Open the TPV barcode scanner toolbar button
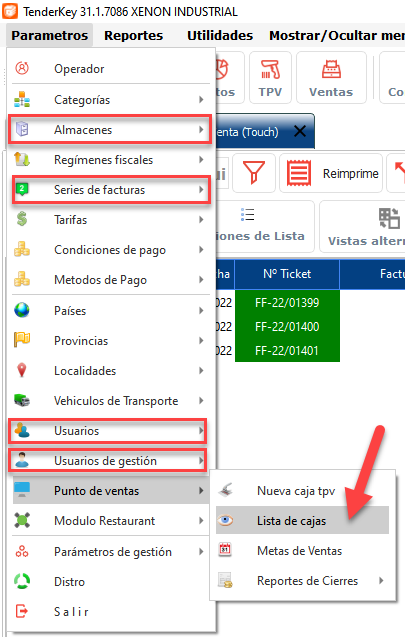The height and width of the screenshot is (637, 405). point(270,77)
